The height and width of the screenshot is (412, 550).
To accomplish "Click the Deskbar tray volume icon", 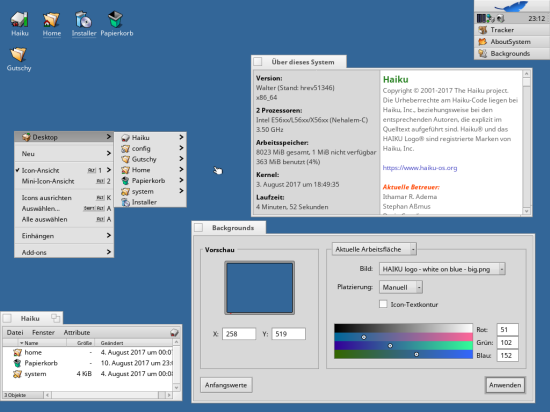I will 500,18.
